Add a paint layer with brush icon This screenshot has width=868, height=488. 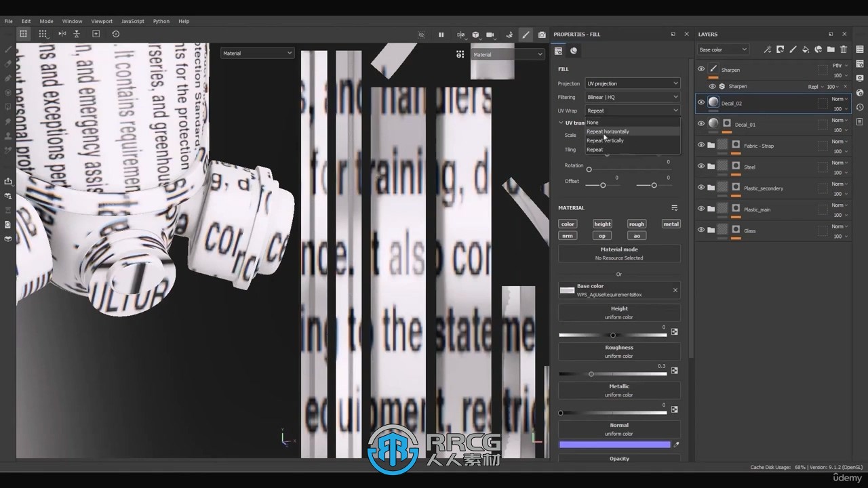(x=793, y=49)
